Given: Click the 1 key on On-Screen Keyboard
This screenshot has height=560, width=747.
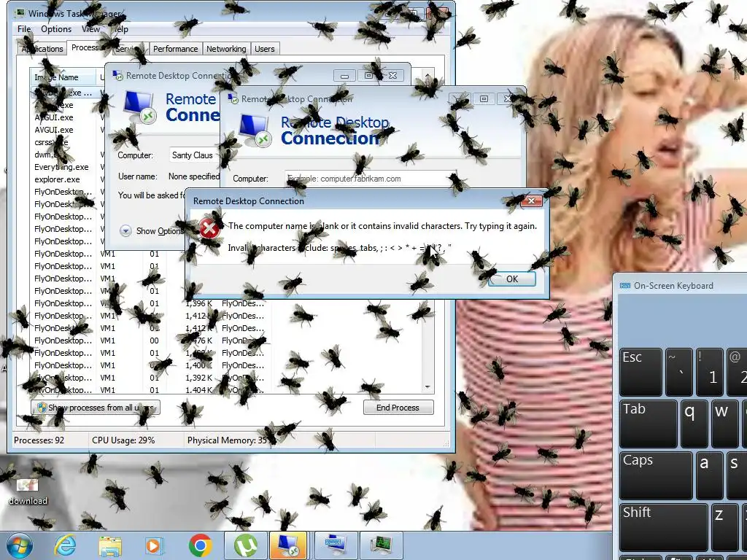Looking at the screenshot, I should point(709,372).
